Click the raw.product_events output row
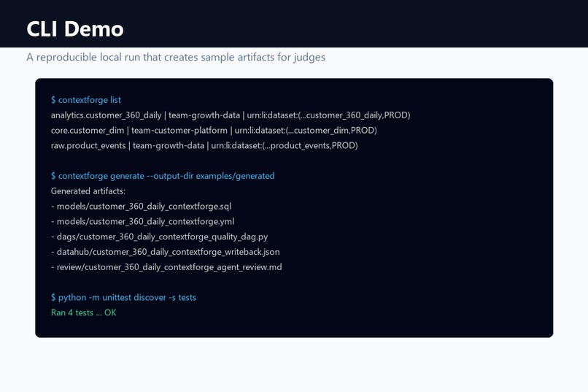Image resolution: width=588 pixels, height=392 pixels. pos(204,145)
